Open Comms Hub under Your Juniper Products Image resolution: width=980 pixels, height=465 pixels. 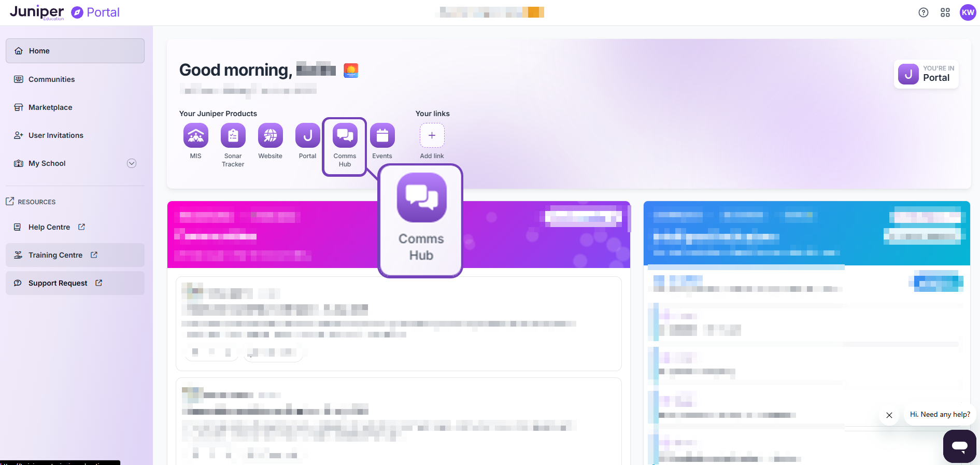point(345,136)
